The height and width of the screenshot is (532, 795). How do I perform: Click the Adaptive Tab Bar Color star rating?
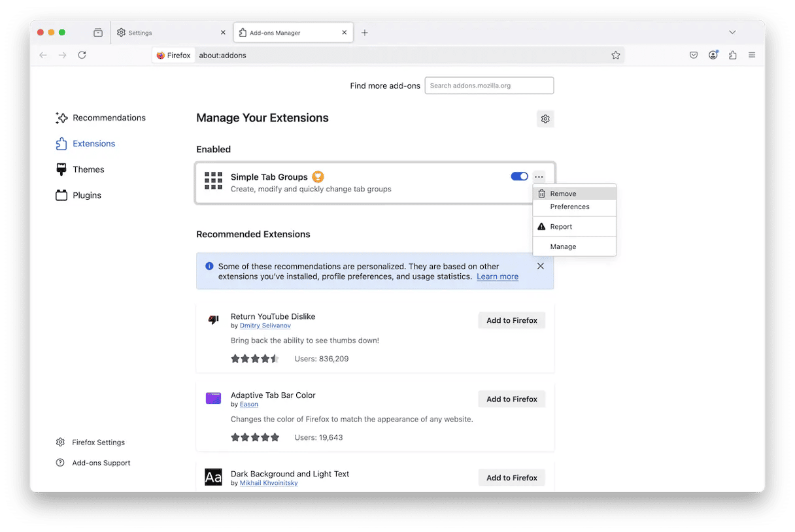point(255,437)
